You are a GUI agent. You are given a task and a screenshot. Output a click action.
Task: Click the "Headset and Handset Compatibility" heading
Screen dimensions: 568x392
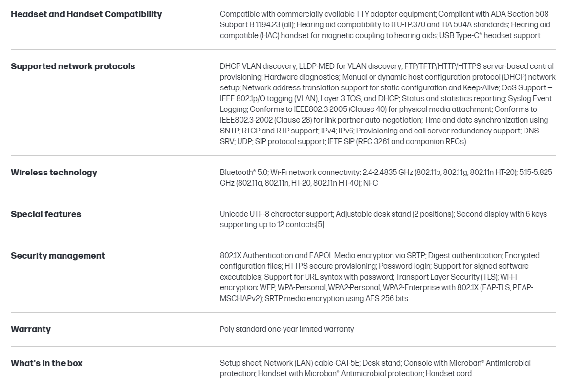tap(86, 14)
